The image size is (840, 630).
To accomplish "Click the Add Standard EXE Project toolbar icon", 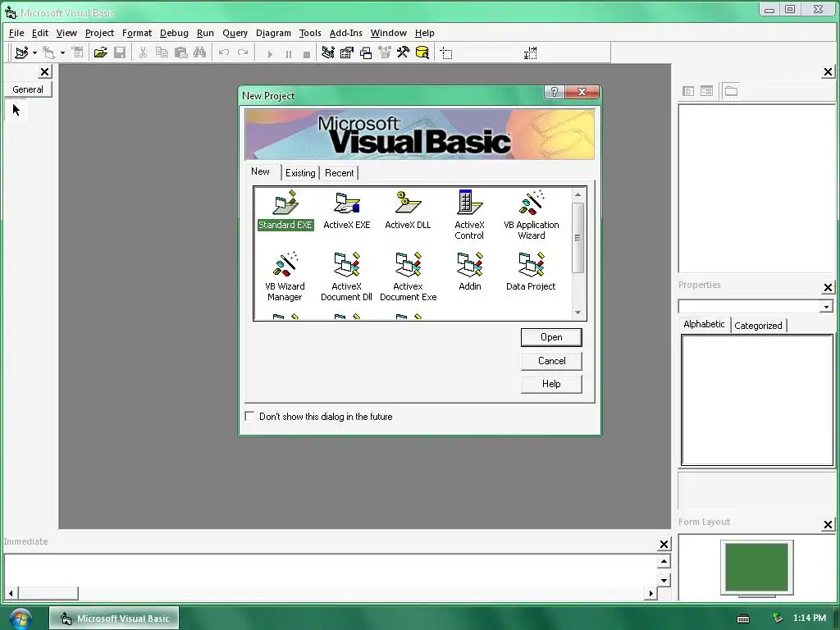I will click(21, 52).
